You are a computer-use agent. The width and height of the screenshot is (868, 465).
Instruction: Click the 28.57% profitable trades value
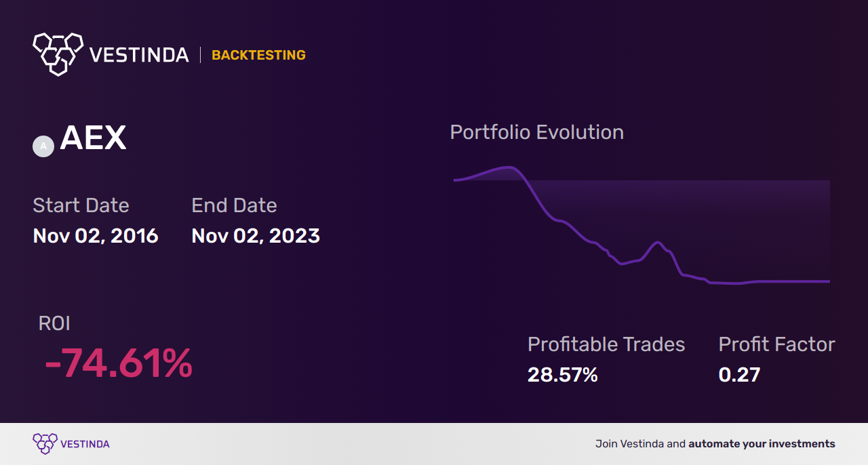tap(562, 375)
